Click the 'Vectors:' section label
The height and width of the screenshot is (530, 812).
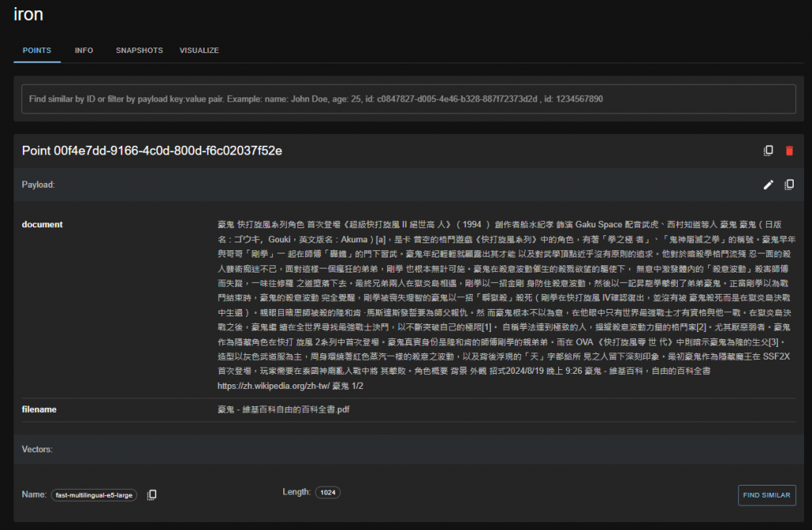(37, 449)
